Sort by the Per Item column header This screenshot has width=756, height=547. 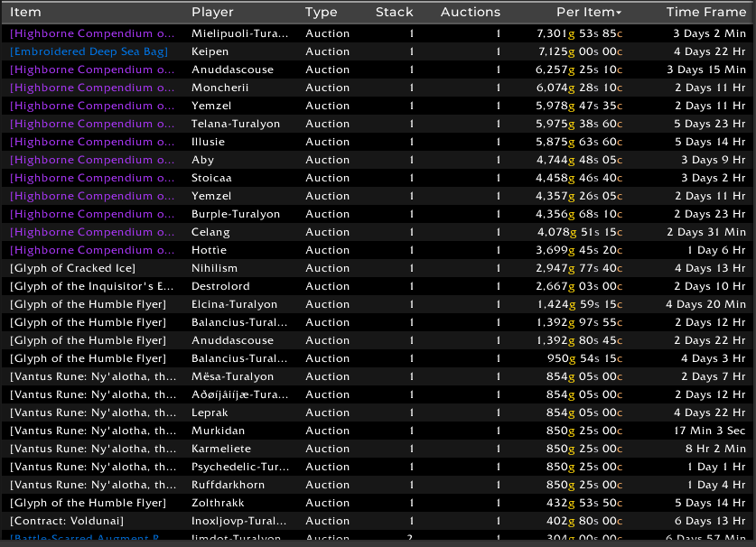[x=588, y=13]
